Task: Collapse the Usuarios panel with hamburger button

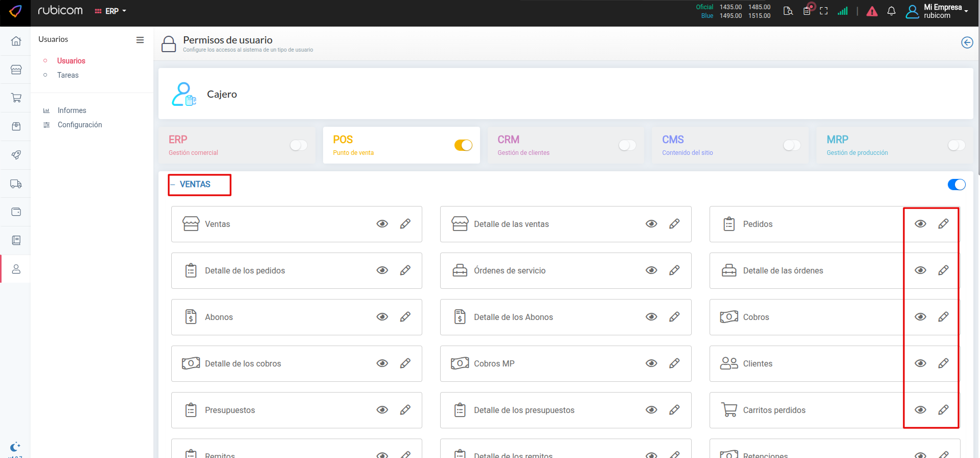Action: click(x=140, y=40)
